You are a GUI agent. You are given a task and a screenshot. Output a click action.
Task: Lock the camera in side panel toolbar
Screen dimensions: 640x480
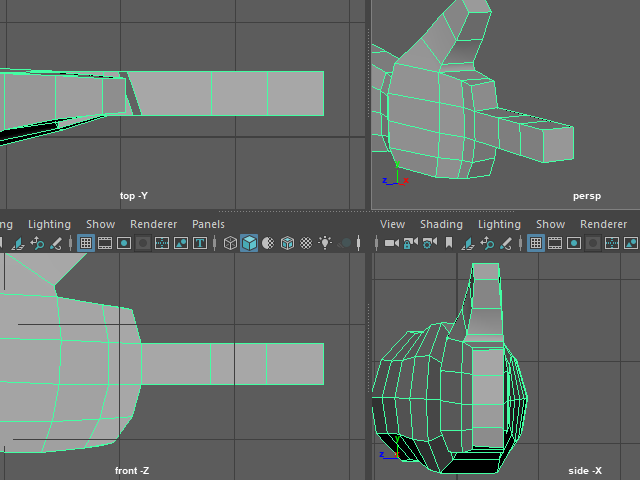(x=410, y=243)
